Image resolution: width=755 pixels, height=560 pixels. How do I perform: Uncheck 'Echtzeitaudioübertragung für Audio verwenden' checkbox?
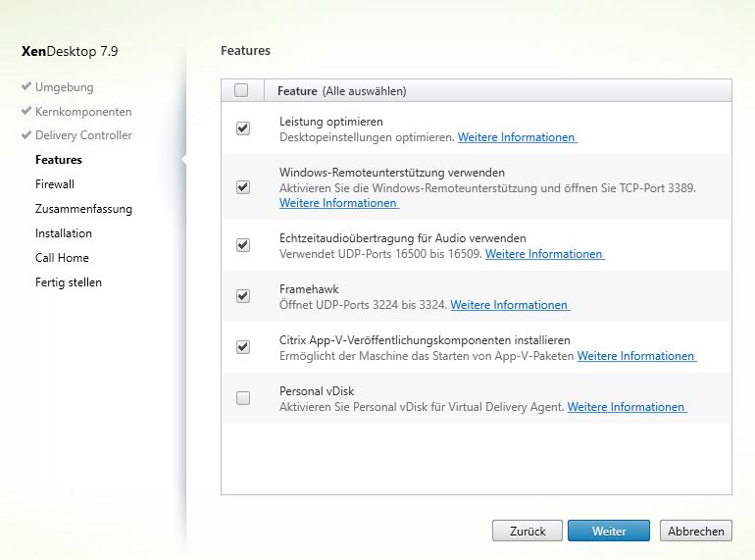tap(243, 245)
